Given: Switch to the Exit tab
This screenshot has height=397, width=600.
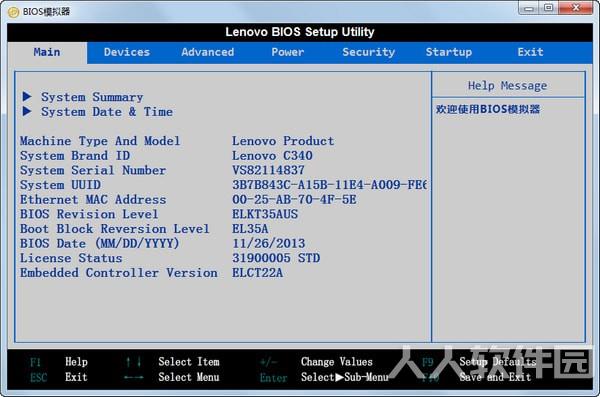Looking at the screenshot, I should coord(530,52).
